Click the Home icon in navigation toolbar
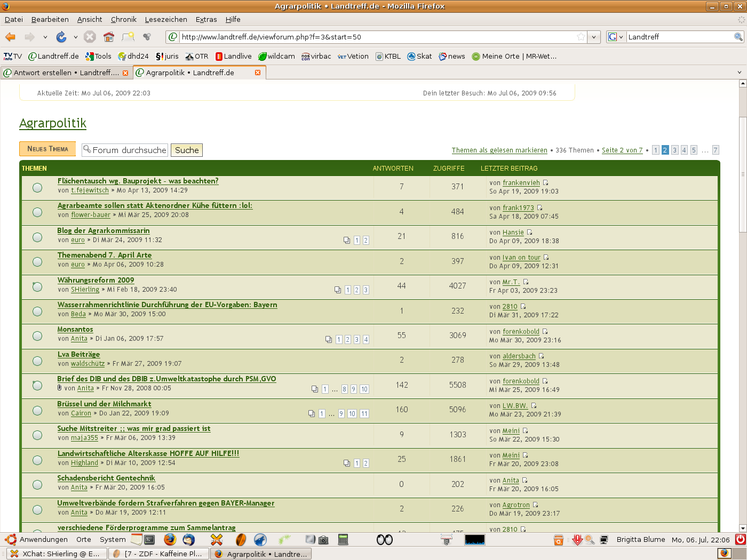This screenshot has width=747, height=560. pos(109,37)
